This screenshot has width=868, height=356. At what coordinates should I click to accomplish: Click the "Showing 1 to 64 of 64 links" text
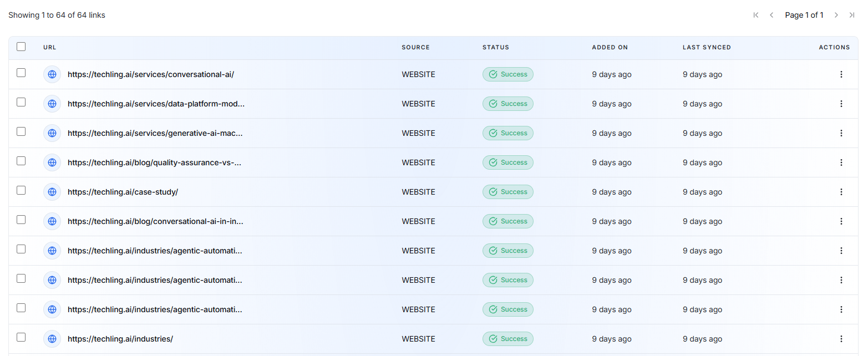point(57,15)
